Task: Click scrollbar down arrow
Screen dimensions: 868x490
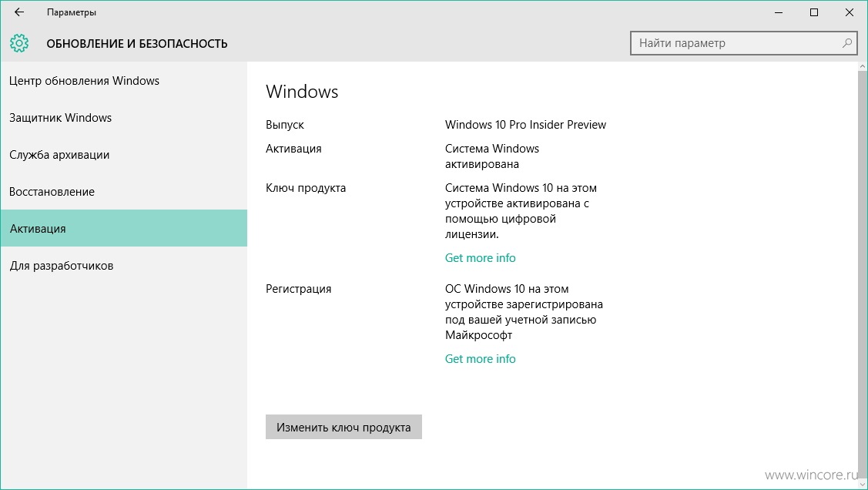Action: [x=863, y=485]
